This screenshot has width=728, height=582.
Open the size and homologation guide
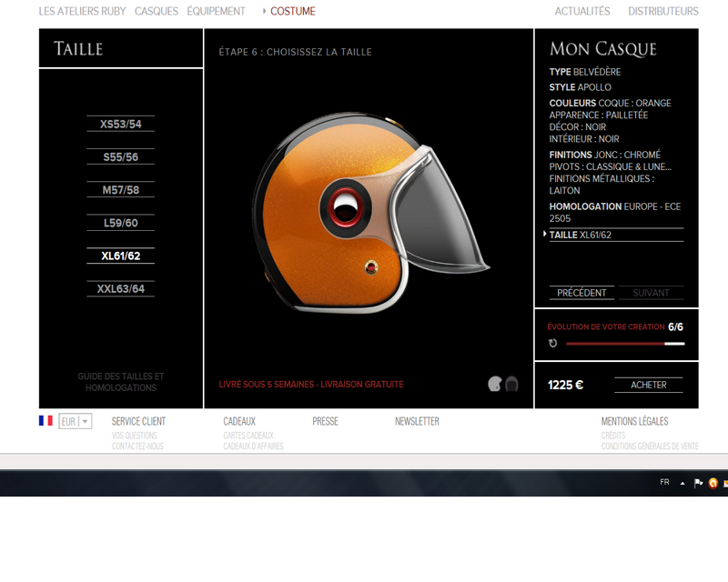pyautogui.click(x=121, y=382)
